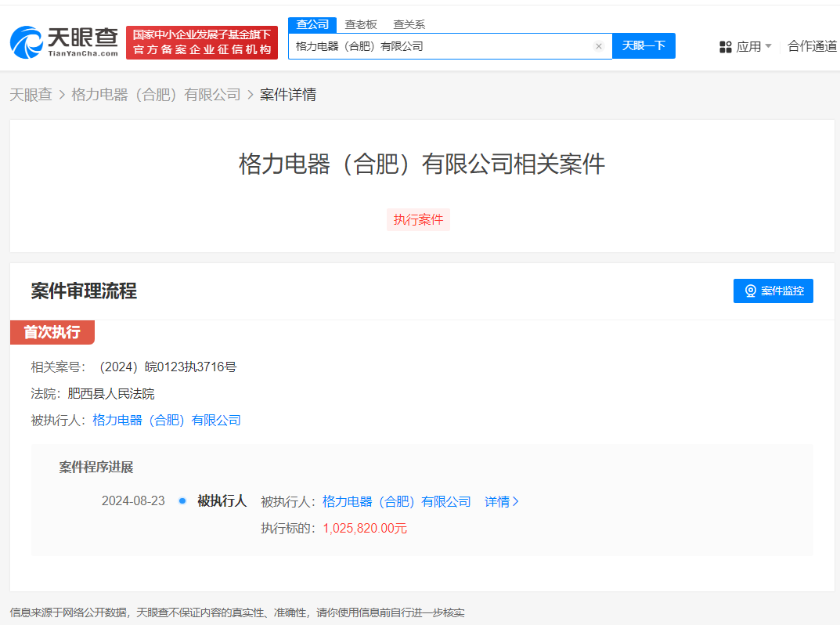Screen dimensions: 840x625
Task: Open 格力电器（合肥）有限公司 breadcrumb link
Action: [x=157, y=94]
